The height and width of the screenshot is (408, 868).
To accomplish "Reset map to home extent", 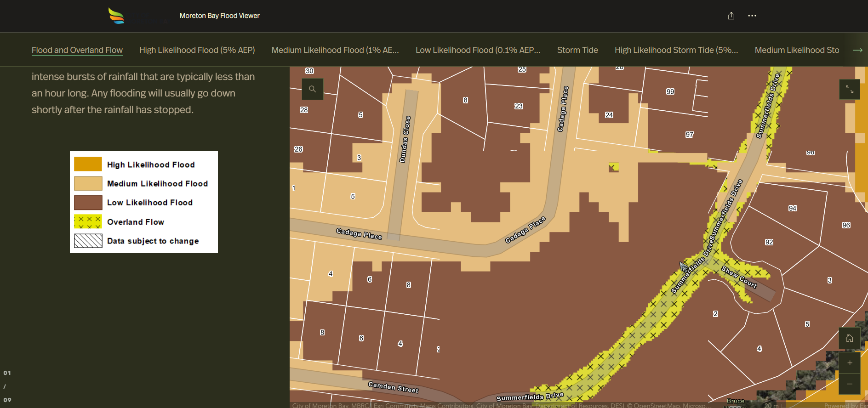I will [x=849, y=339].
